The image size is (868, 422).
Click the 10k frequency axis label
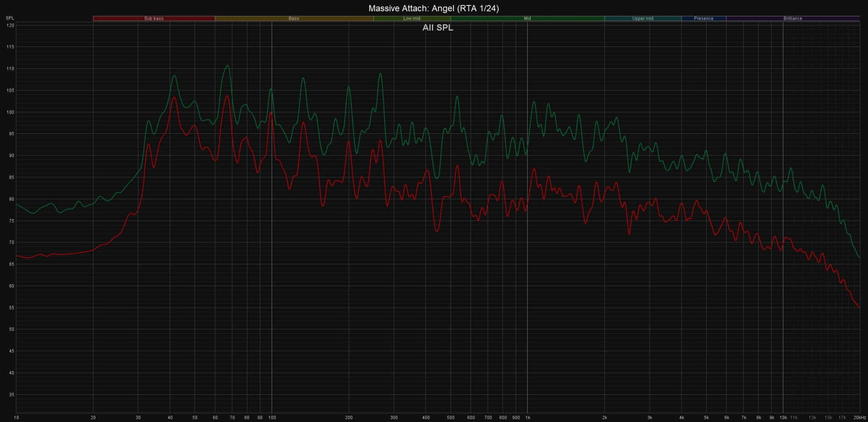coord(783,417)
